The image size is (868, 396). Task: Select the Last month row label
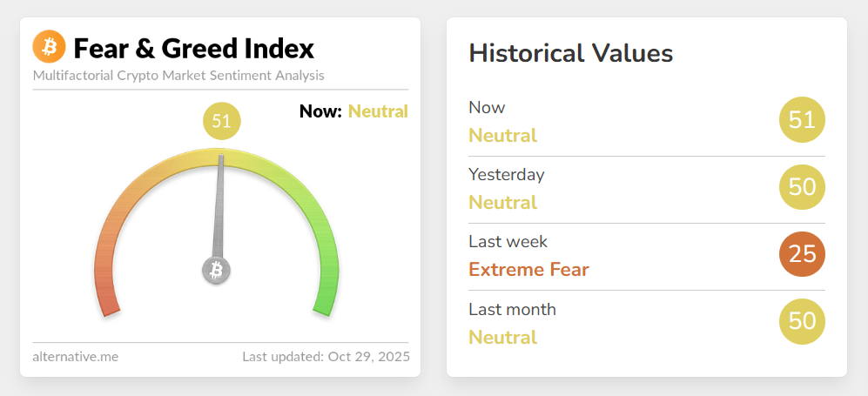(x=512, y=309)
